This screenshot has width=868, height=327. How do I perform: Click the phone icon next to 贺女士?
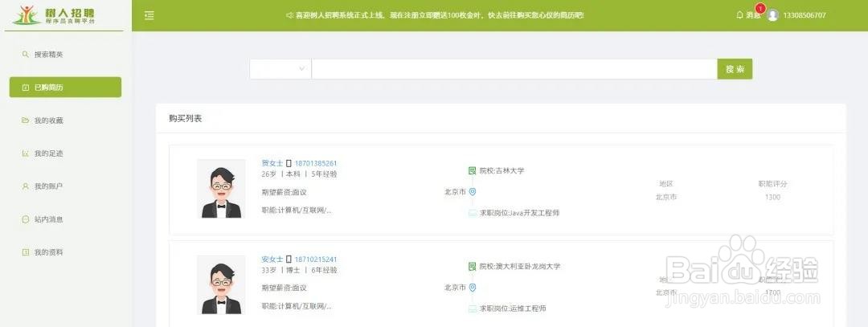point(289,163)
